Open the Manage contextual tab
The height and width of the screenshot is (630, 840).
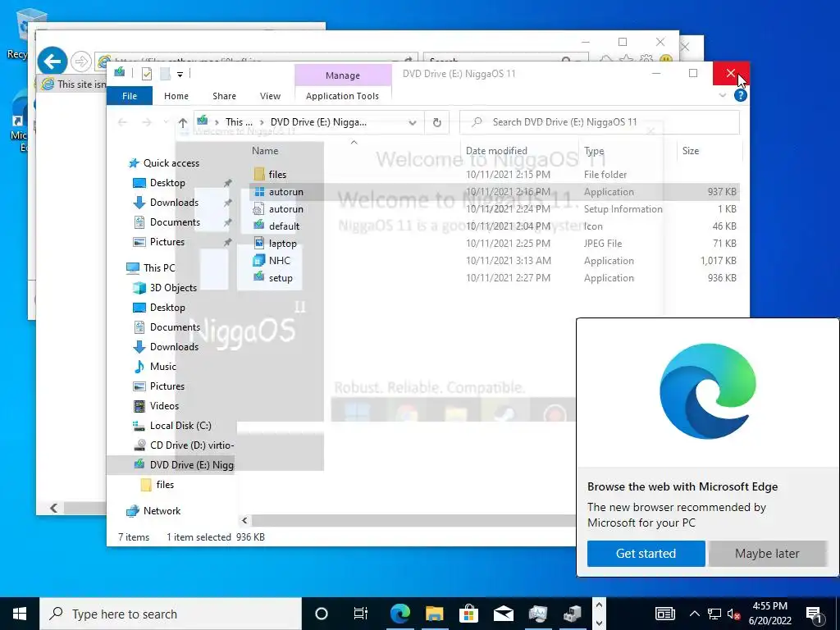coord(343,75)
